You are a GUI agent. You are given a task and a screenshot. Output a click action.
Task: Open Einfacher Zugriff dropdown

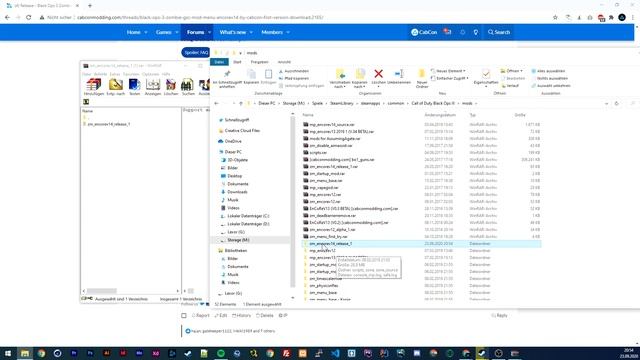pyautogui.click(x=449, y=78)
